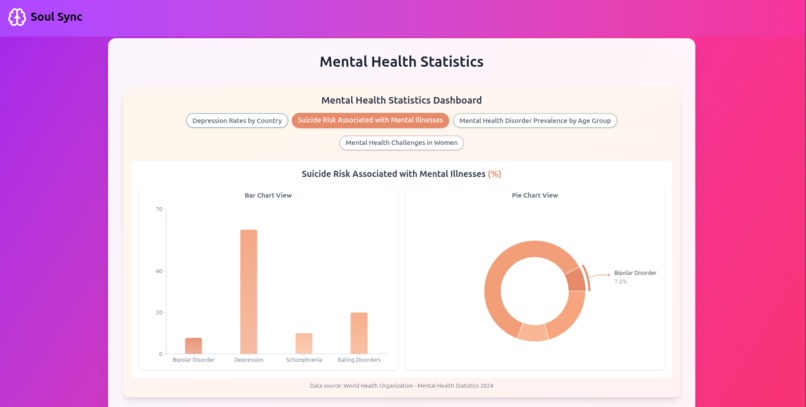Click the Data source footnote text
Screen dimensions: 806x407
coord(401,385)
